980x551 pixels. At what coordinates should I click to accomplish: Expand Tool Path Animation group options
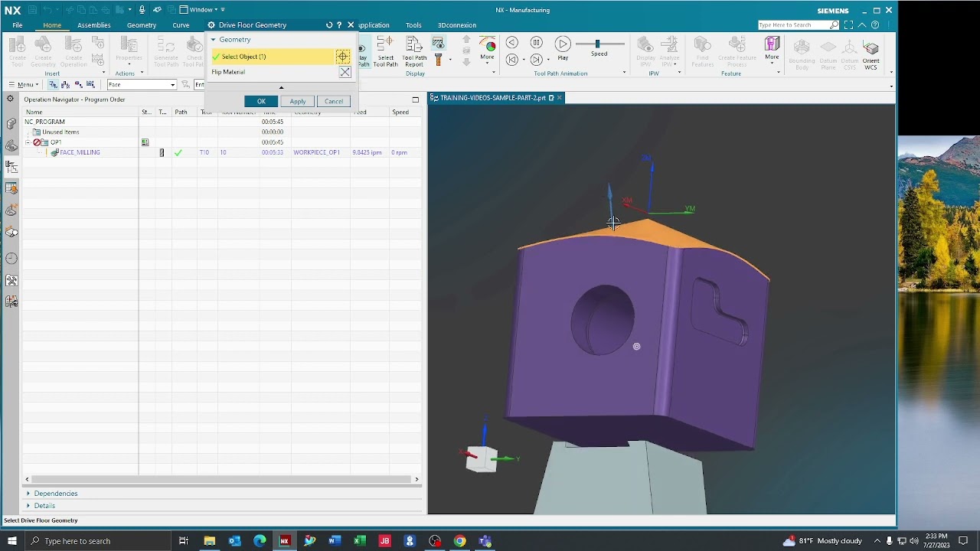[624, 73]
